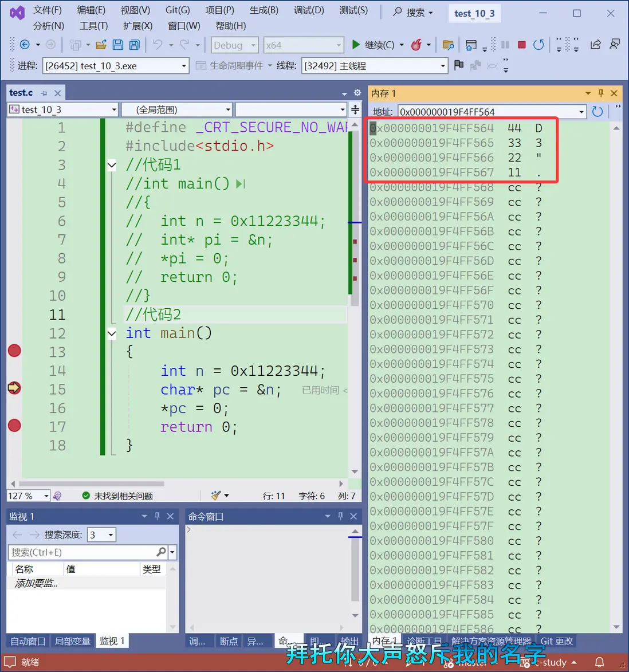
Task: Click the find in files folder icon
Action: (448, 45)
